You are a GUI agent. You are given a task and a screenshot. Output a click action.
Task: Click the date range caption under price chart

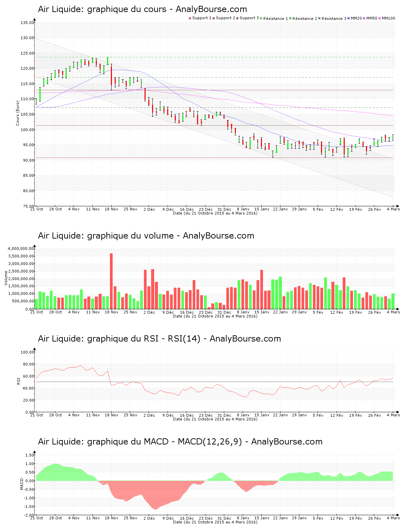click(x=215, y=213)
